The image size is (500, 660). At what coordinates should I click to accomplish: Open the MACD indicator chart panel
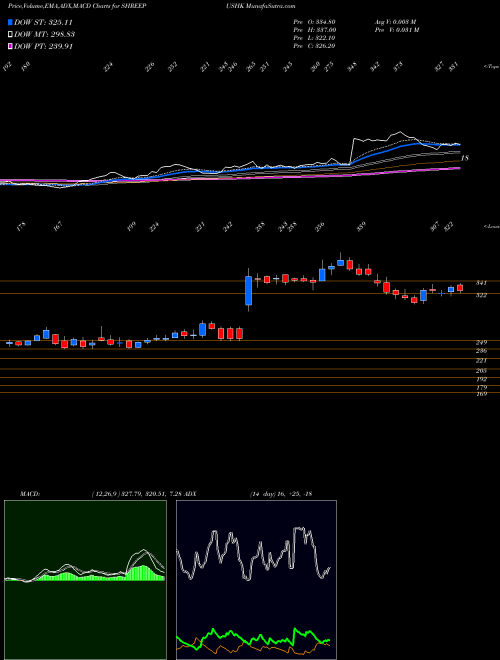click(x=85, y=580)
